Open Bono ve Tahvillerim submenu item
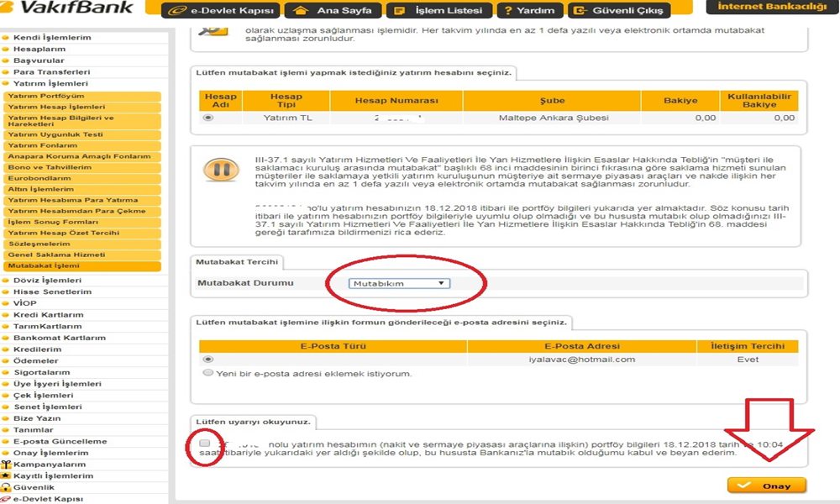The image size is (840, 504). click(x=82, y=167)
